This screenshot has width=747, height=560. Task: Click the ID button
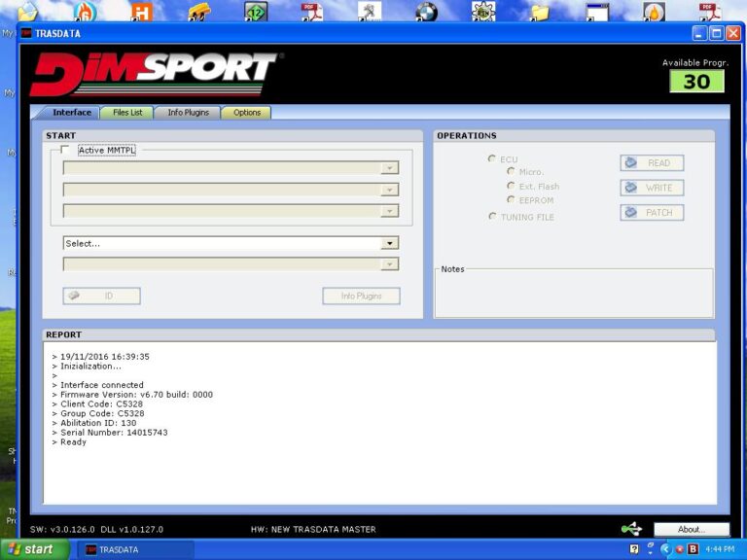[101, 296]
